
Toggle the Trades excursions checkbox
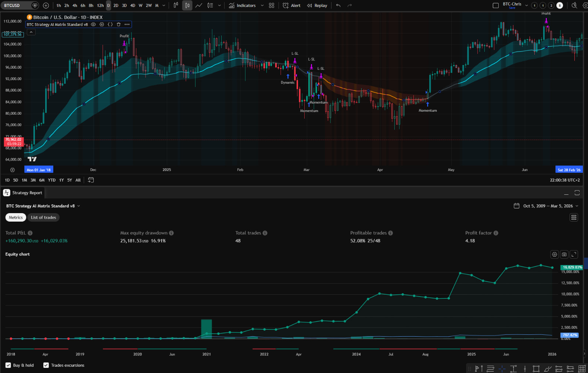point(46,365)
